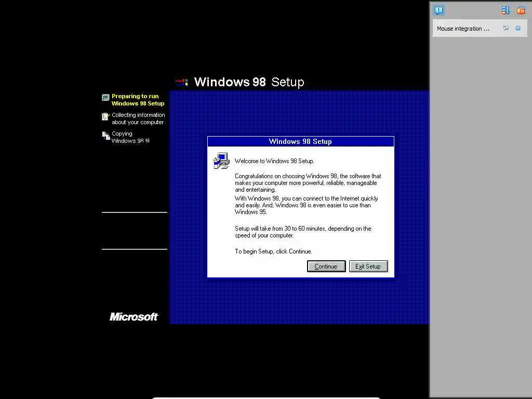
Task: Click the don't show again icon on Mouse integration
Action: [x=506, y=28]
